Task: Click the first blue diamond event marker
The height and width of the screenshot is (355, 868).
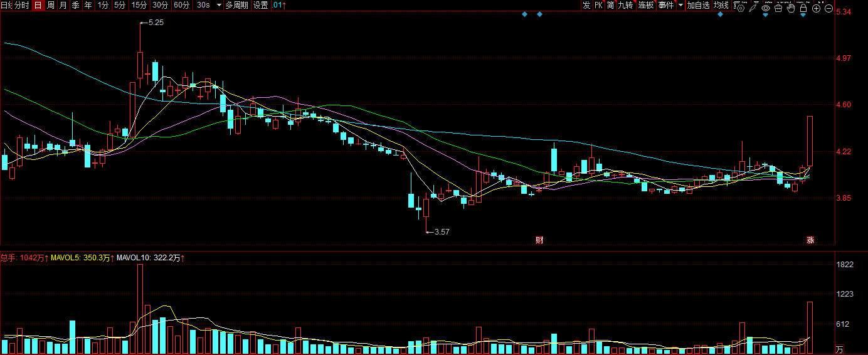Action: coord(524,14)
